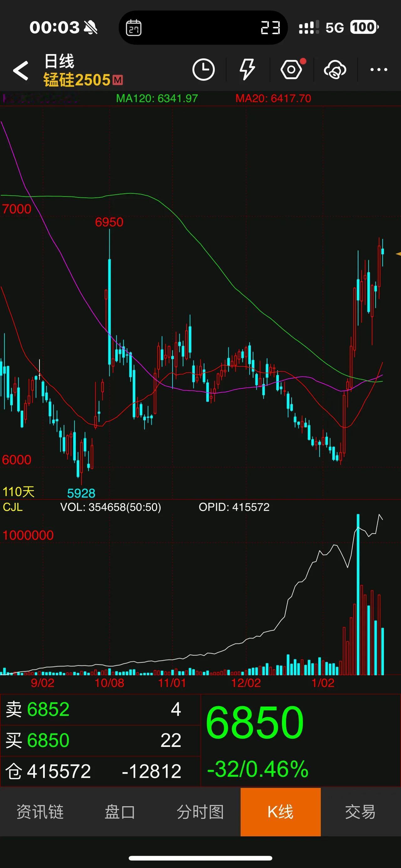Switch to the 资讯链 tab
This screenshot has width=401, height=868.
pyautogui.click(x=40, y=812)
